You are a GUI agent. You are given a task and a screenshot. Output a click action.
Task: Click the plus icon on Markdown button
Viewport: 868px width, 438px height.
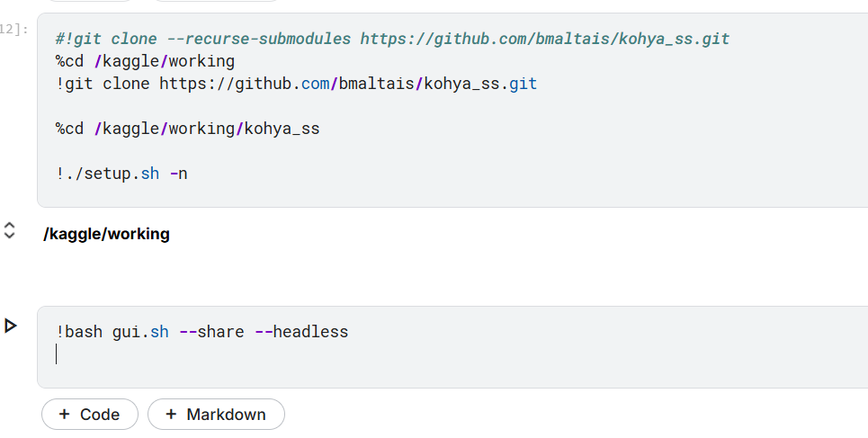tap(170, 415)
